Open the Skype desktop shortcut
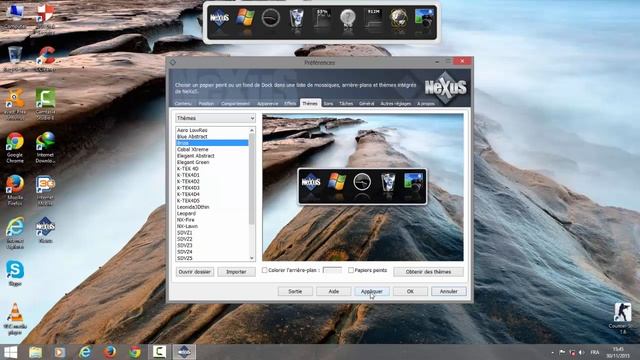Image resolution: width=640 pixels, height=360 pixels. (15, 273)
